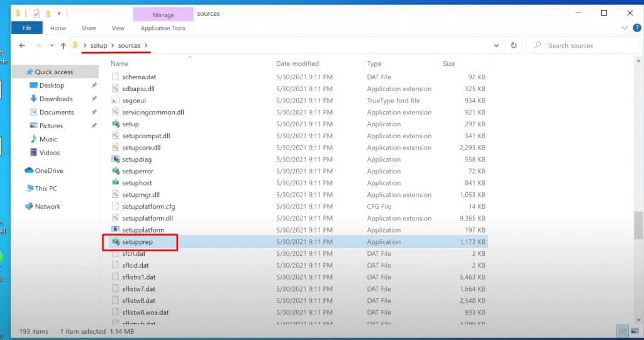Open the File menu tab

[26, 28]
